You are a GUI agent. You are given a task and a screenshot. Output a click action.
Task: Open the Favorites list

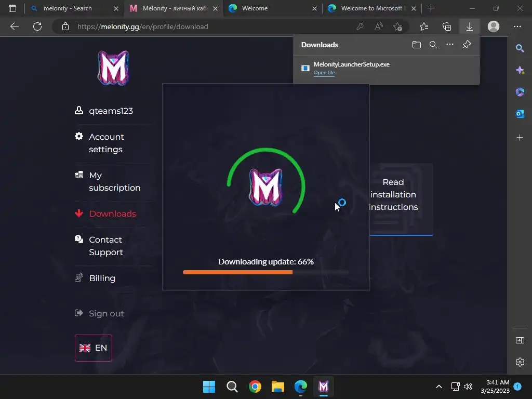424,26
